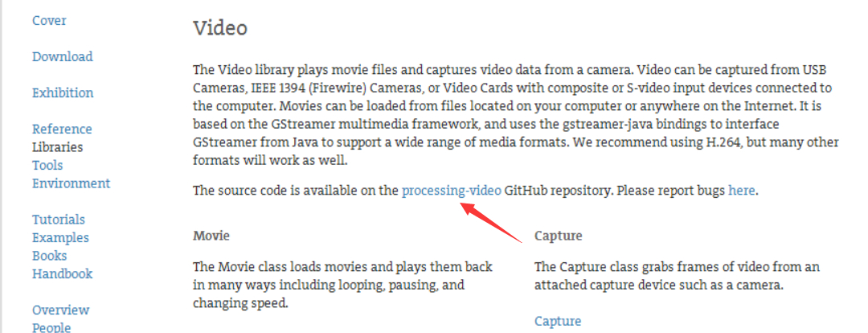Open the Environment sidebar link
Screen dimensions: 868x333
(71, 183)
